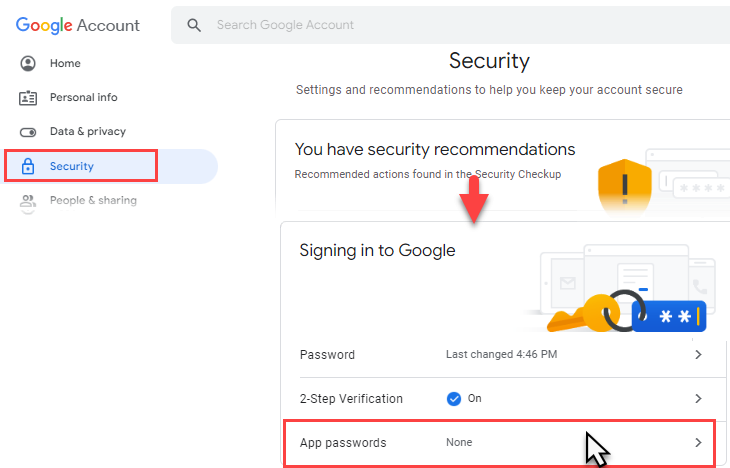Open the security recommendations card
730x468 pixels.
[x=503, y=167]
